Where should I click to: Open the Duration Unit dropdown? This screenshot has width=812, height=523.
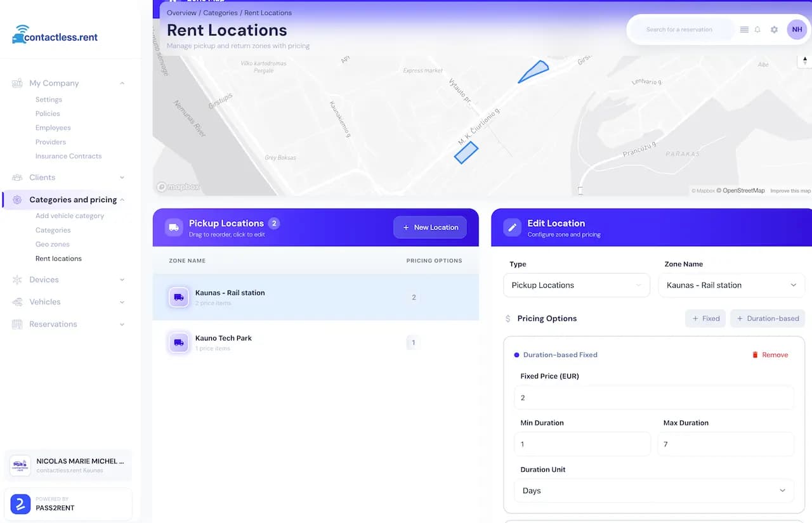653,491
